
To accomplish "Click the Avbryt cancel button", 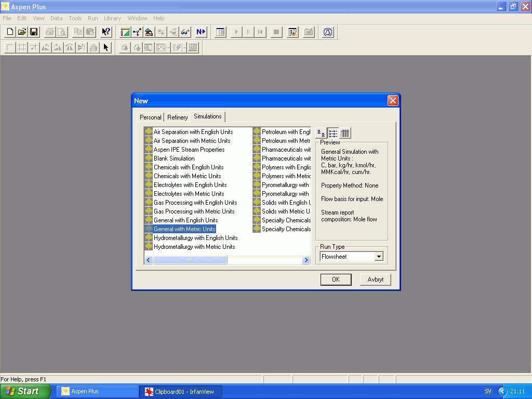I will pos(375,279).
